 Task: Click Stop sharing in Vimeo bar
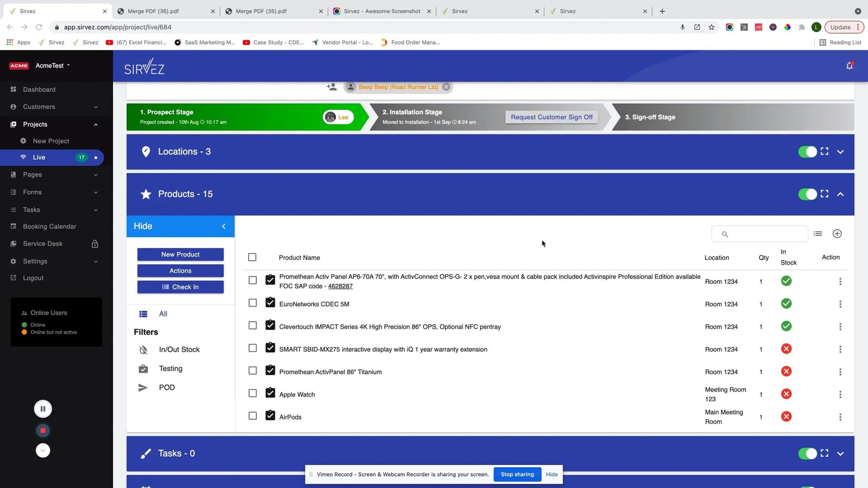coord(517,474)
